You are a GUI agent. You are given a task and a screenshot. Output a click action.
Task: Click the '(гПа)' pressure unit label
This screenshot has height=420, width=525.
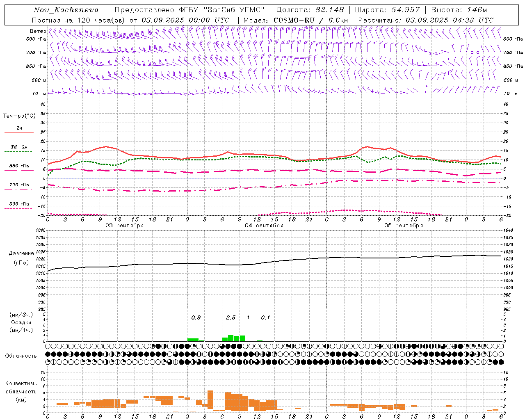[x=21, y=263]
